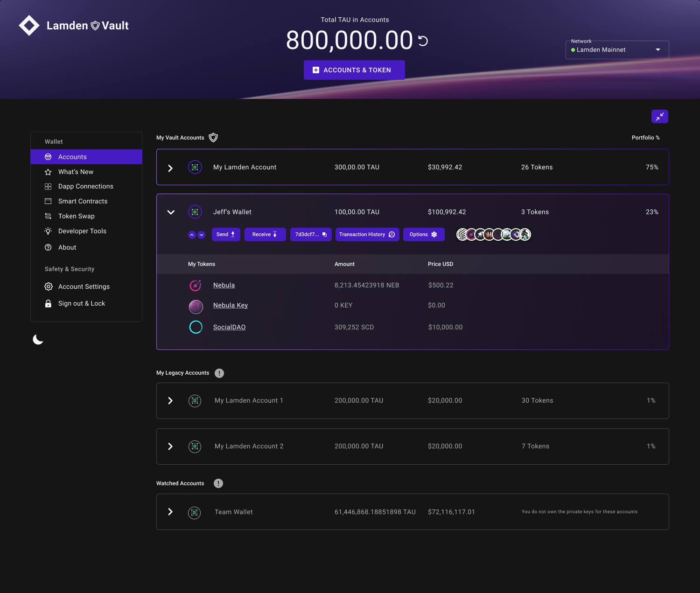Viewport: 700px width, 593px height.
Task: Click the 26 Tokens text
Action: pyautogui.click(x=537, y=167)
